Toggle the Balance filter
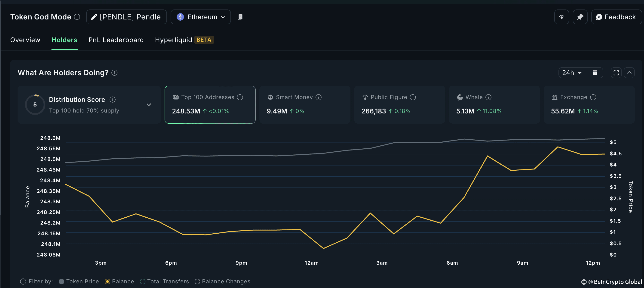The height and width of the screenshot is (288, 644). (120, 282)
